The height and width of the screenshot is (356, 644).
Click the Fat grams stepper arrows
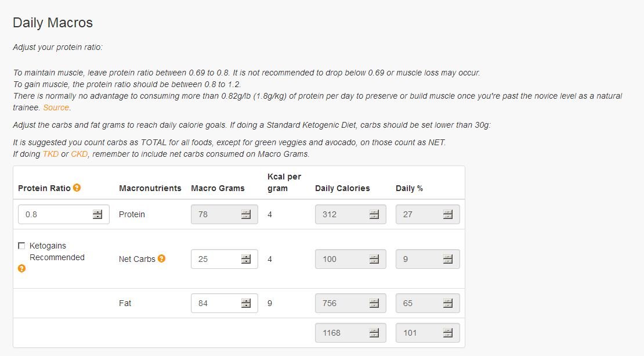coord(245,303)
